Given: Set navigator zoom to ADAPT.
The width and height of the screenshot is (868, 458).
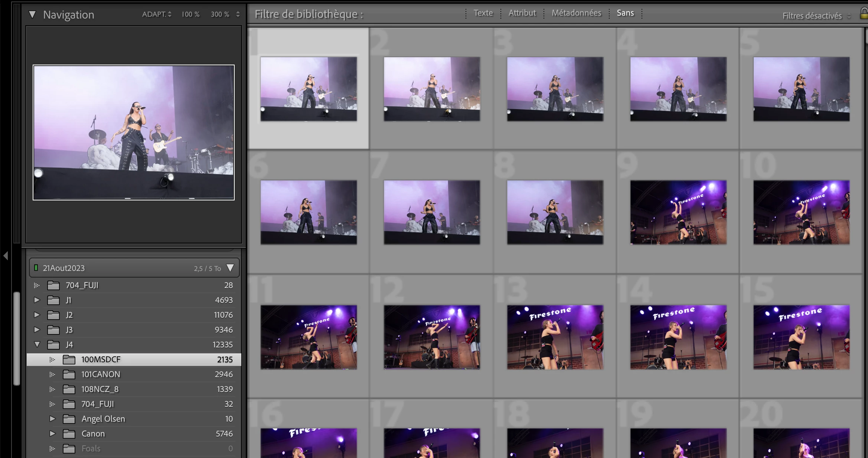Looking at the screenshot, I should [154, 14].
